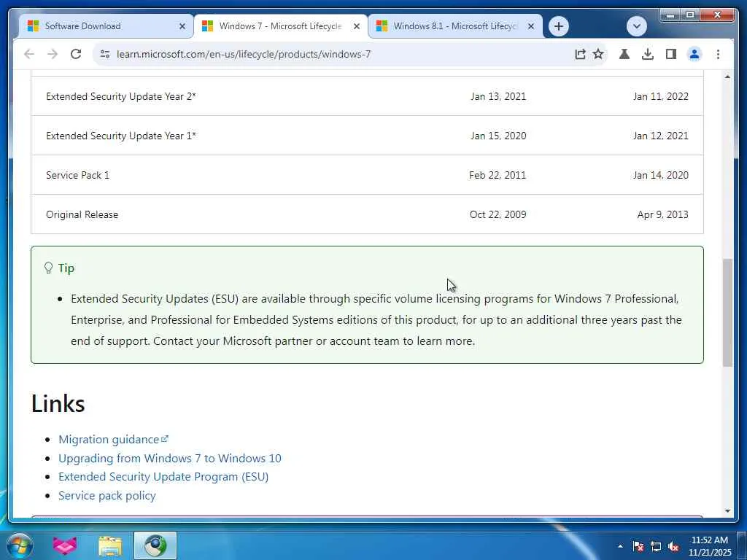This screenshot has width=747, height=560.
Task: Click the 'Oct 22, 2009' start date
Action: coord(498,215)
